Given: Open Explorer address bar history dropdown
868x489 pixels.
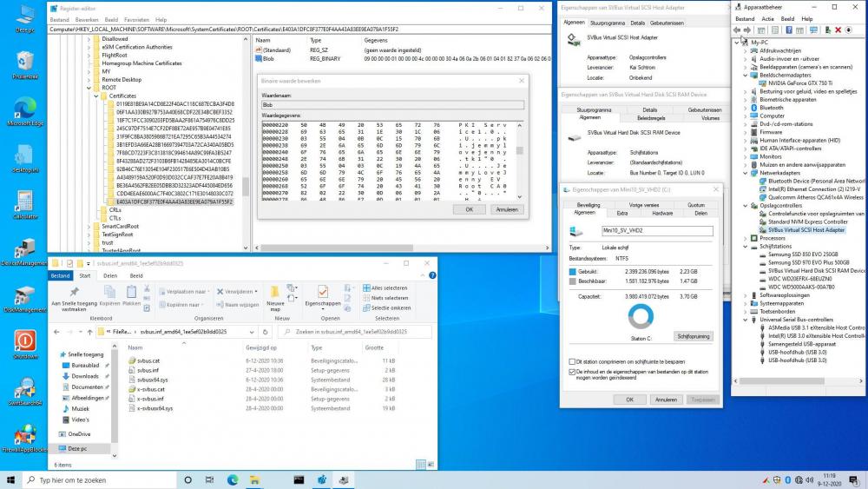Looking at the screenshot, I should click(252, 332).
